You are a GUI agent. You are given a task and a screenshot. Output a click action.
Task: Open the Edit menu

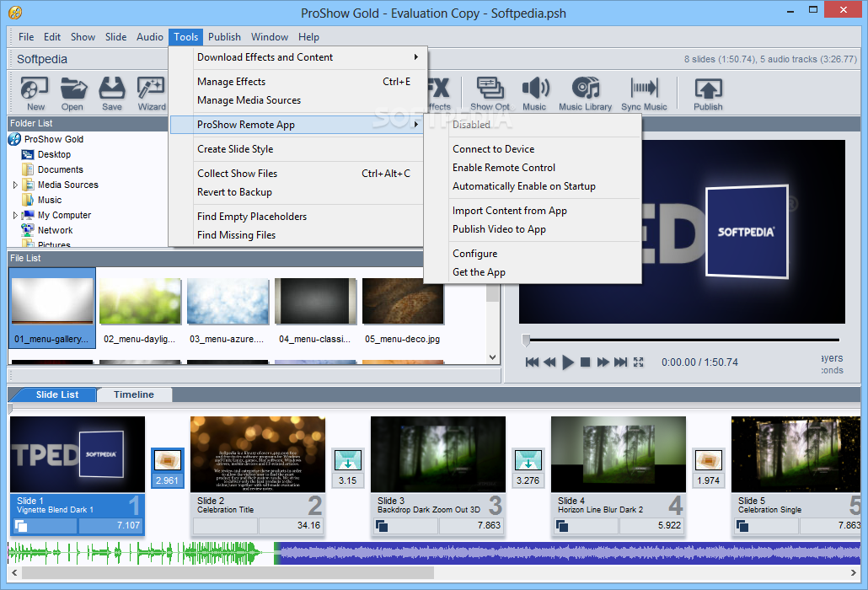pyautogui.click(x=52, y=37)
